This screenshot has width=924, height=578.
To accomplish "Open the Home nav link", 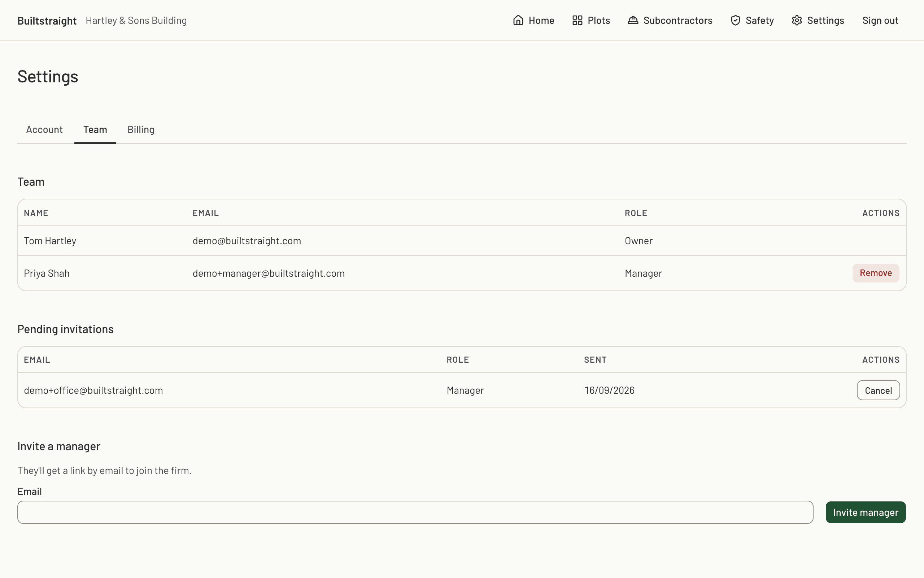I will pyautogui.click(x=533, y=20).
